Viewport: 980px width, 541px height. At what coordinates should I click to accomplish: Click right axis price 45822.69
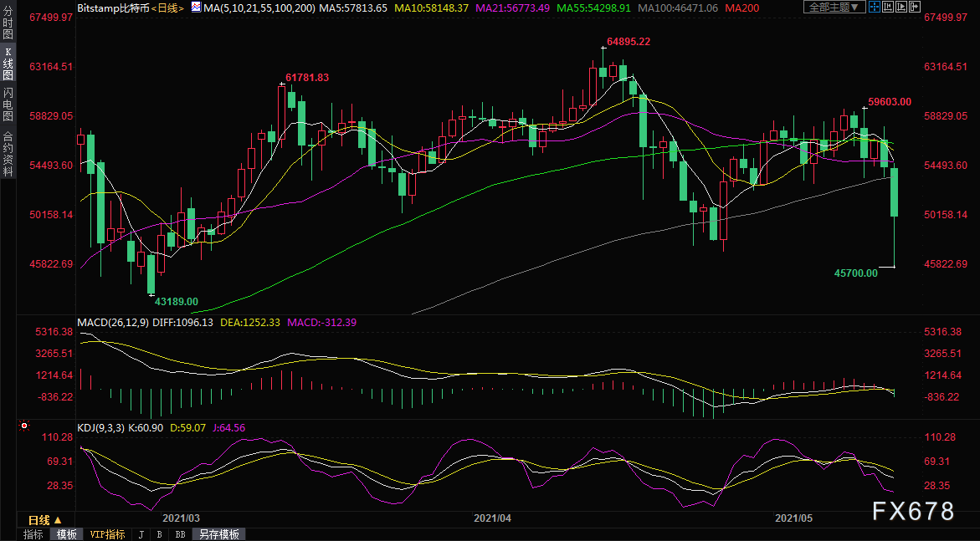click(946, 263)
